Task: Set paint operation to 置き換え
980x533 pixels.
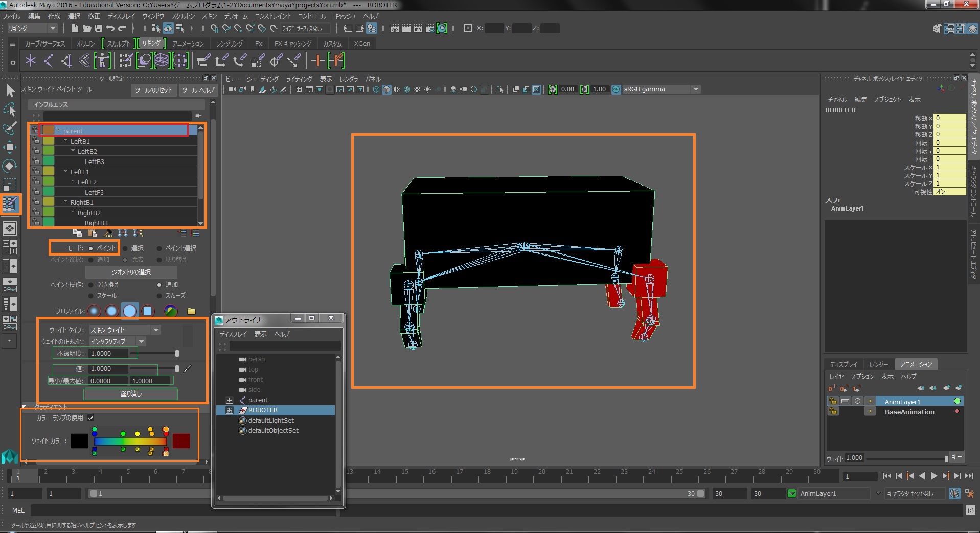Action: (x=91, y=285)
